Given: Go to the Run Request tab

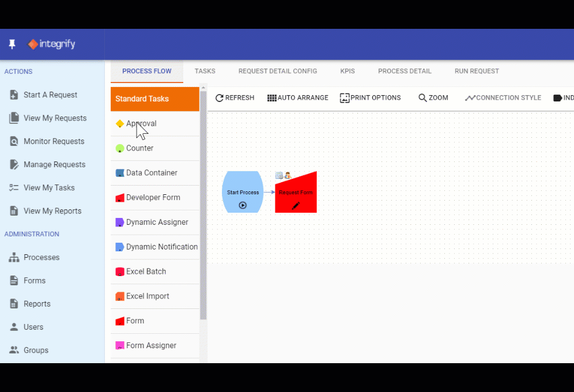Looking at the screenshot, I should pos(477,71).
